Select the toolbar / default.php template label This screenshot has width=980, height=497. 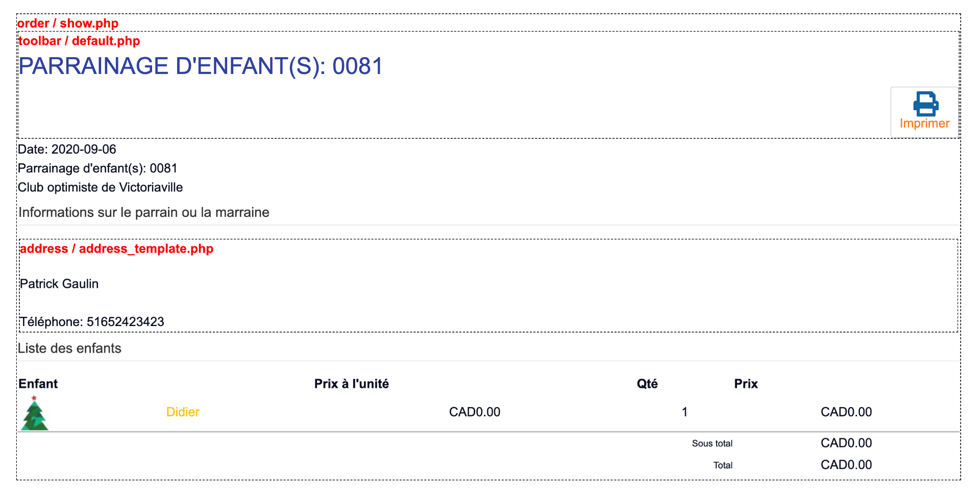(79, 41)
